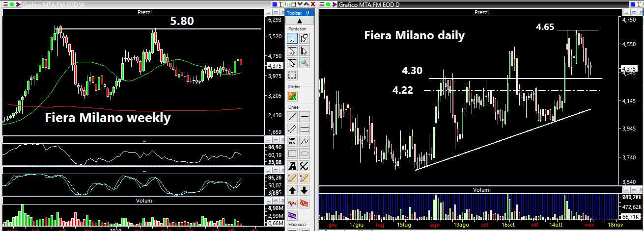Click the 'Puntatori' section label
The image size is (644, 231).
pyautogui.click(x=298, y=29)
